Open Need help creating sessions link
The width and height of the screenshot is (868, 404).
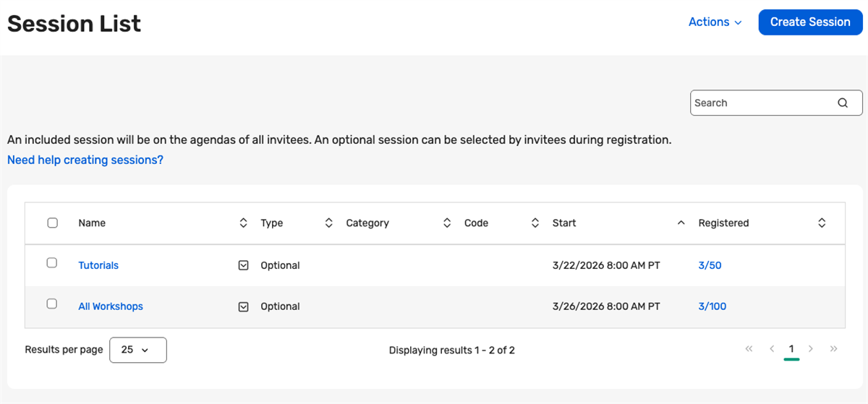tap(85, 160)
